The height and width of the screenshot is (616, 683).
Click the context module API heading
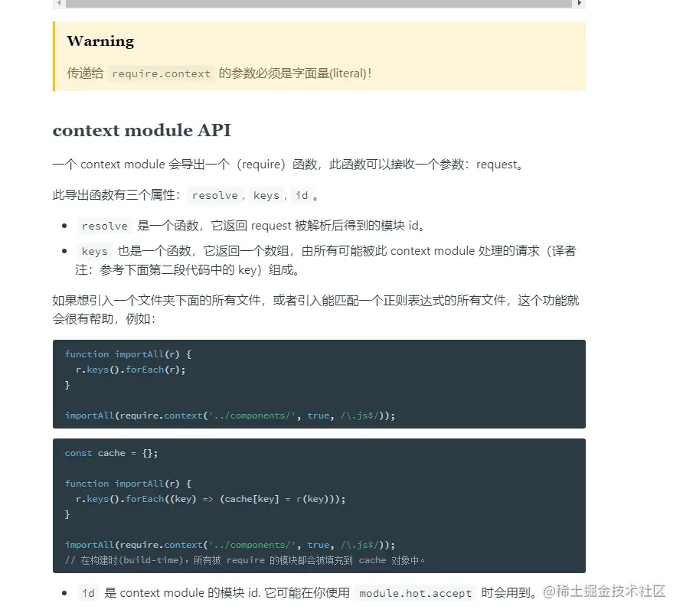click(x=142, y=130)
